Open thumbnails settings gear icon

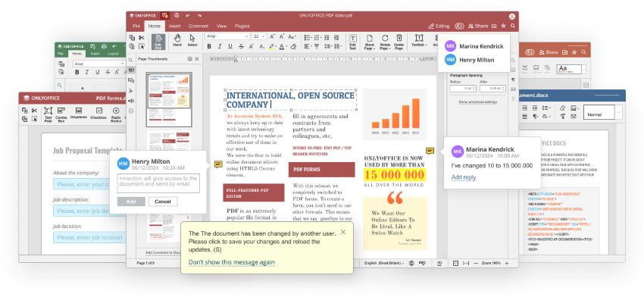(x=189, y=59)
